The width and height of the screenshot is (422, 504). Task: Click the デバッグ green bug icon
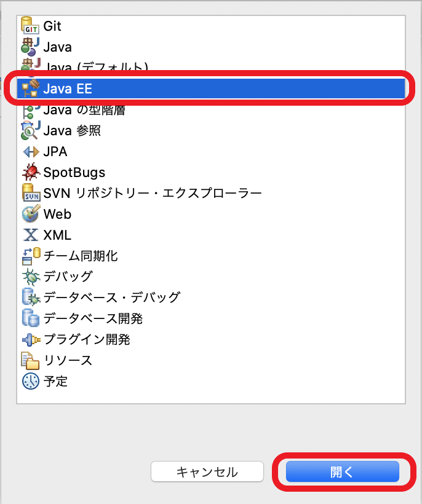point(31,277)
